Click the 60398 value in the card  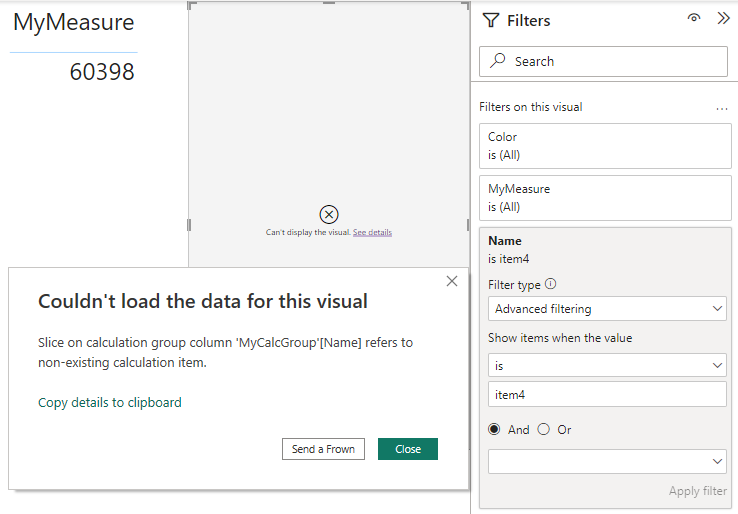tap(102, 72)
